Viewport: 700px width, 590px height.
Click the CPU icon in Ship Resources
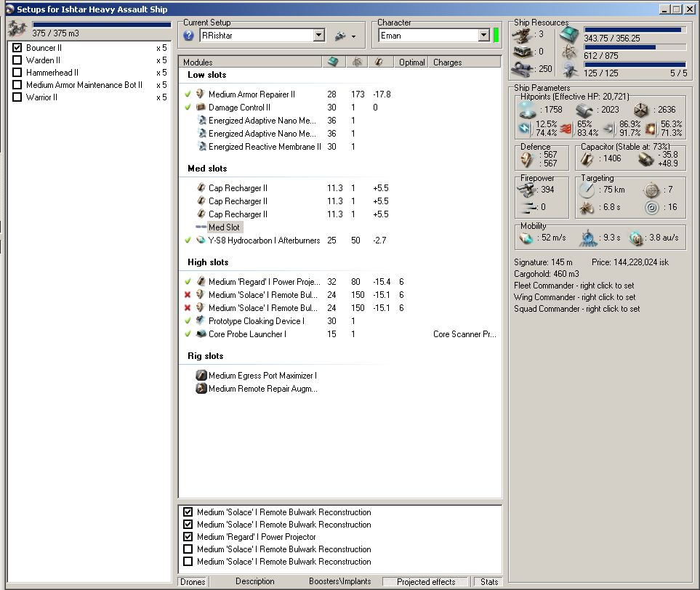pos(569,34)
